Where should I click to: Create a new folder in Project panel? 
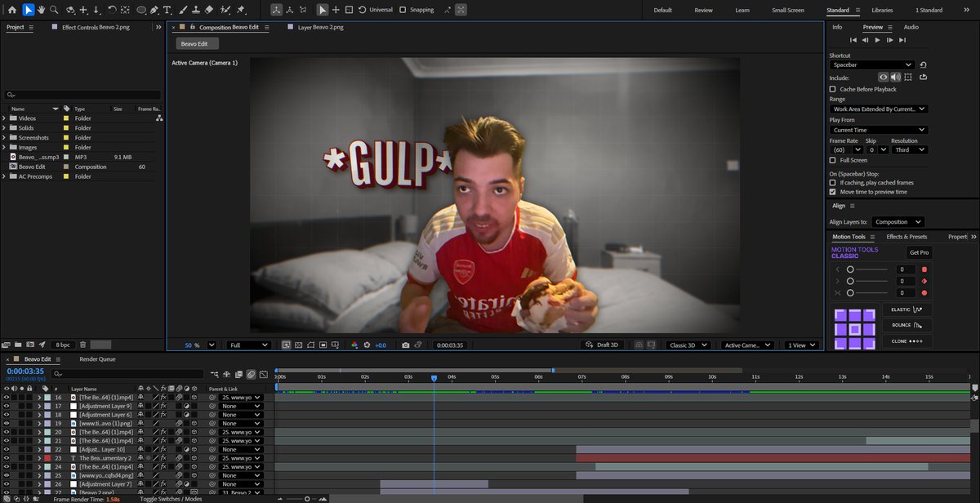point(18,345)
